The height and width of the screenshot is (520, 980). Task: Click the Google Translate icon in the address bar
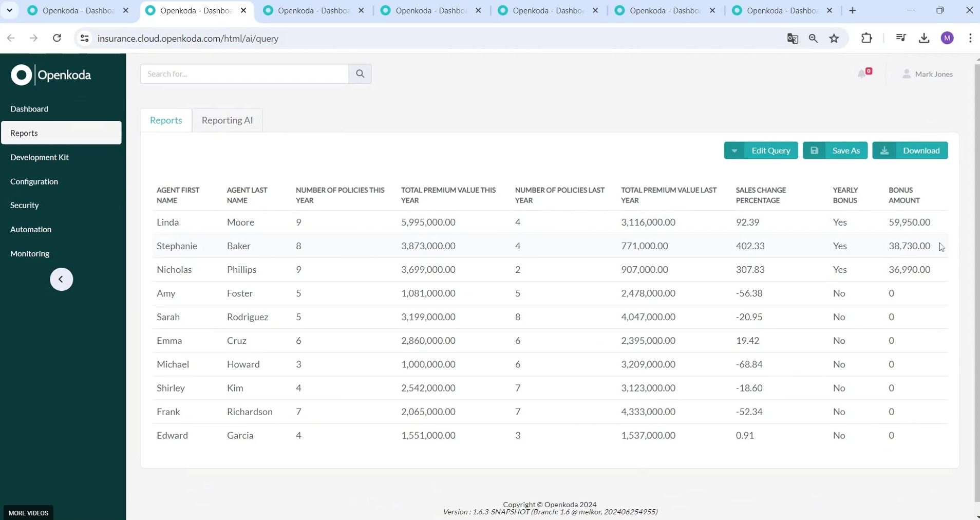click(793, 39)
